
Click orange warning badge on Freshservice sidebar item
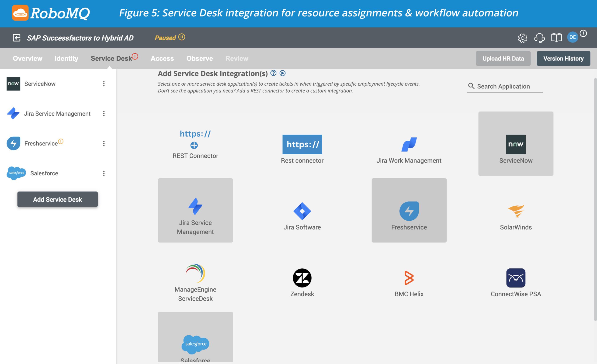pos(61,141)
